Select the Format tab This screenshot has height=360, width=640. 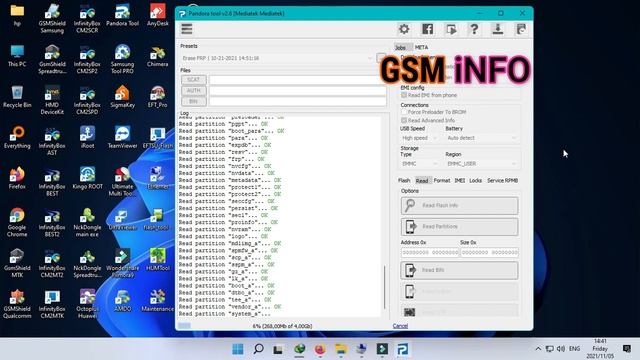click(442, 180)
